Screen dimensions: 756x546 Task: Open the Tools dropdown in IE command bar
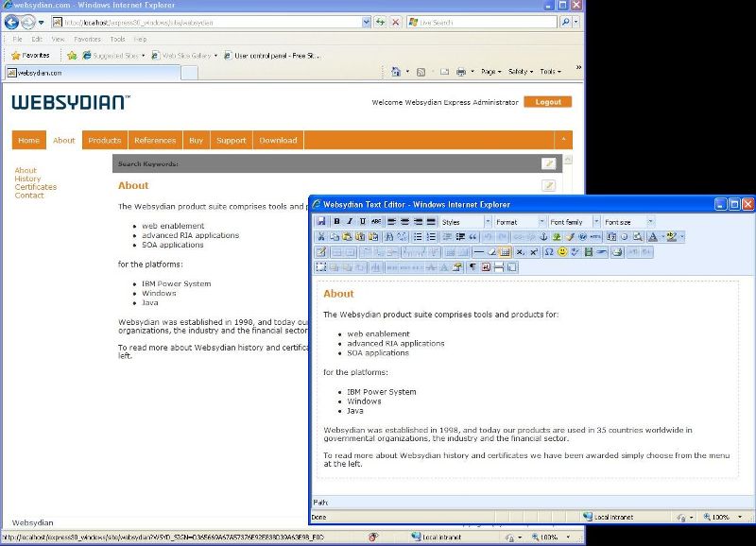(550, 72)
